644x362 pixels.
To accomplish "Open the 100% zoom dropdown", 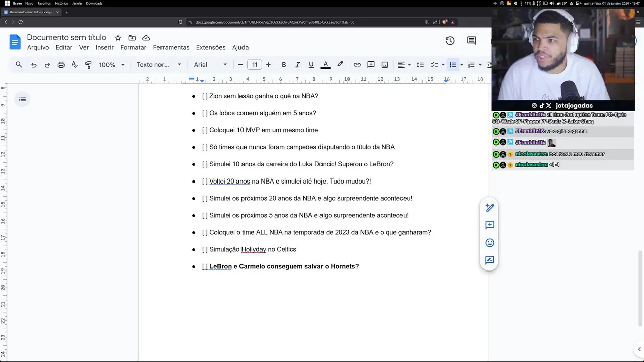I will 111,65.
